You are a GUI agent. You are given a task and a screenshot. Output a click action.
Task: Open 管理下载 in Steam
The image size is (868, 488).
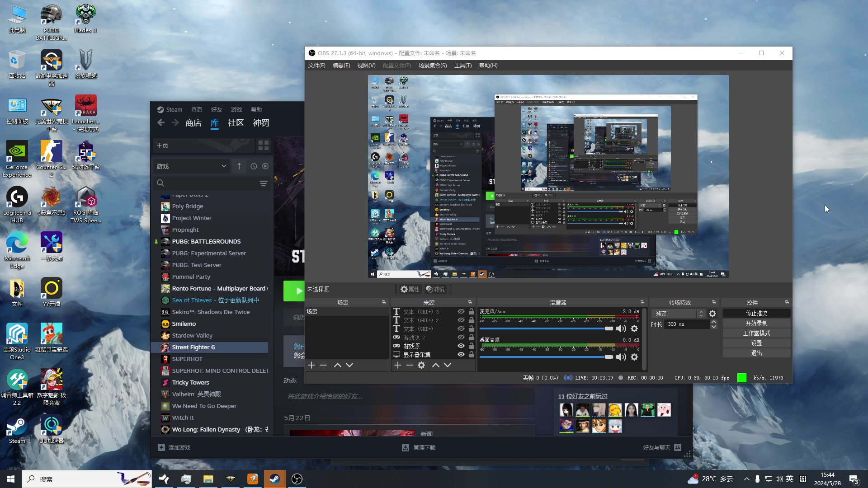click(x=419, y=448)
